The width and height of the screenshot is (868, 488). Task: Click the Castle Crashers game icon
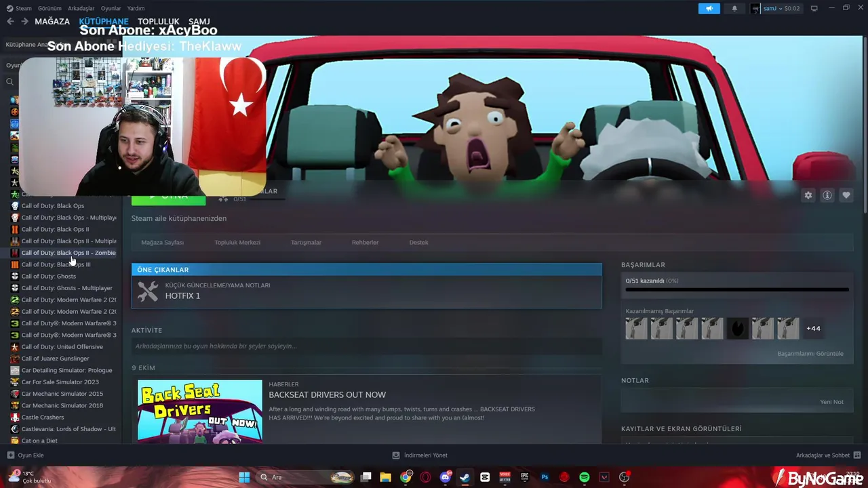[x=15, y=417]
